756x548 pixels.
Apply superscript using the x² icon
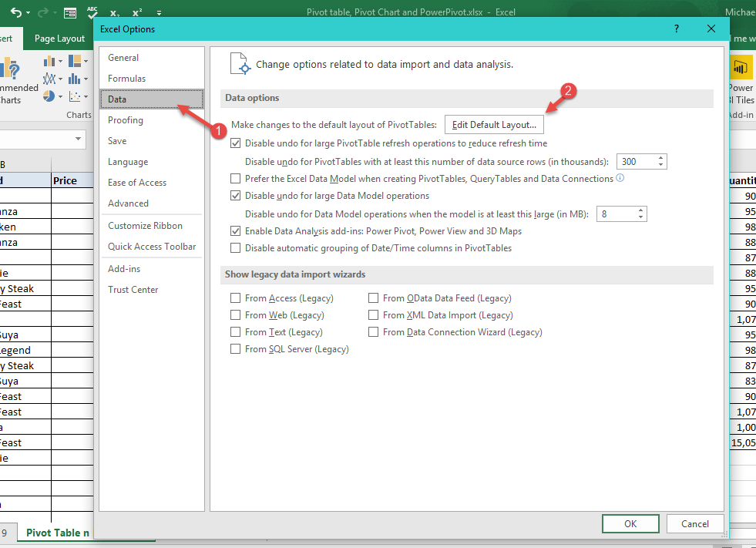tap(136, 12)
